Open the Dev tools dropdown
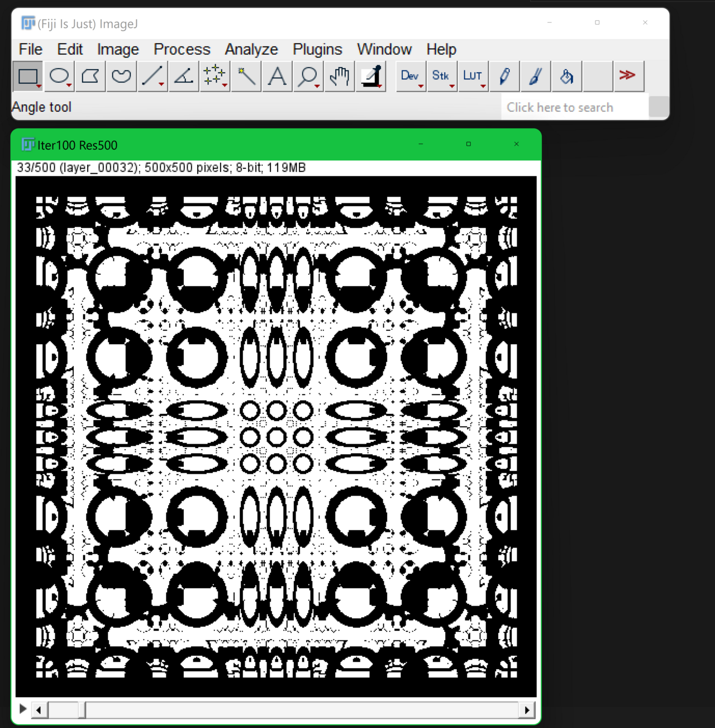Viewport: 715px width, 728px height. [411, 76]
